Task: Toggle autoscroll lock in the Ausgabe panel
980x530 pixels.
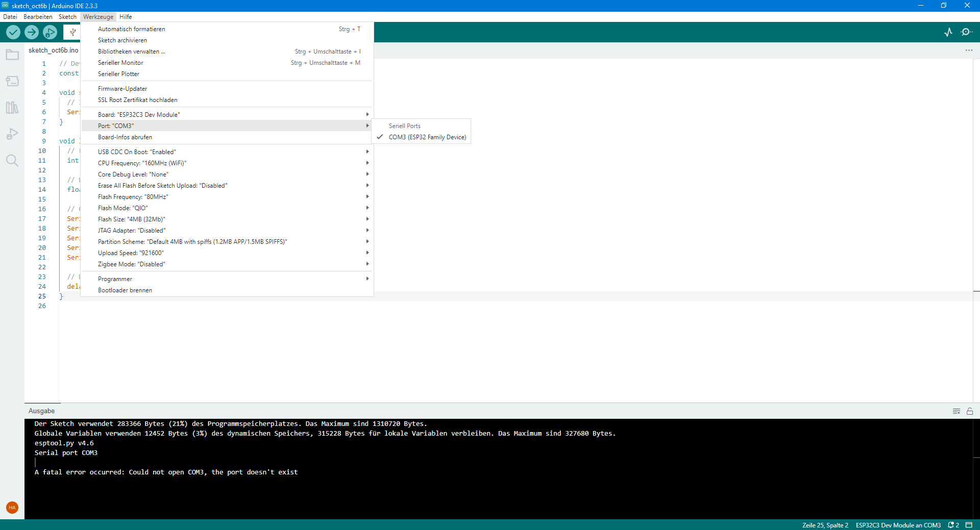Action: click(970, 411)
